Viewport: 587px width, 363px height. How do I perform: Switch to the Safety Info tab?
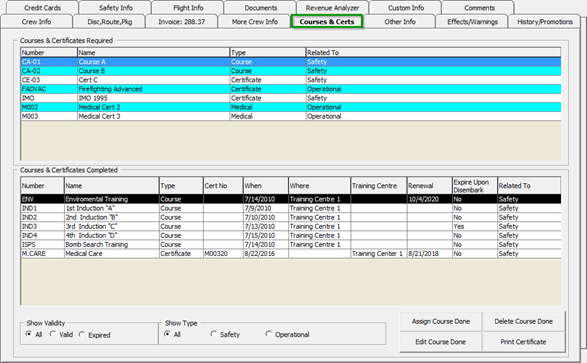tap(116, 8)
